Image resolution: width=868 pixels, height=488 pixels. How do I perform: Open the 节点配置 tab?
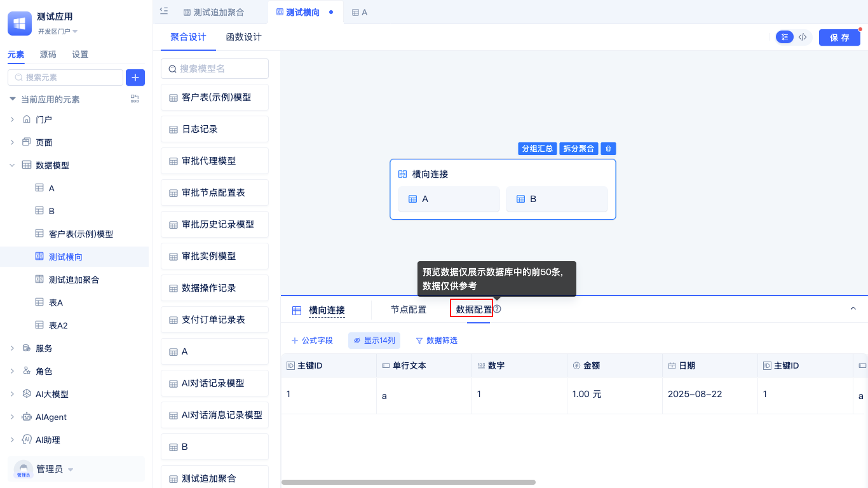[x=409, y=309]
